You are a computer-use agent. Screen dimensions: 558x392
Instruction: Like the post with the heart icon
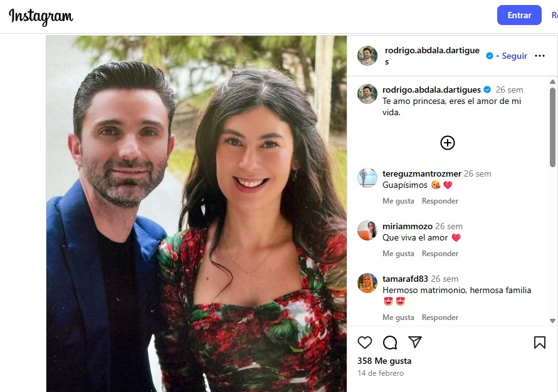tap(365, 343)
